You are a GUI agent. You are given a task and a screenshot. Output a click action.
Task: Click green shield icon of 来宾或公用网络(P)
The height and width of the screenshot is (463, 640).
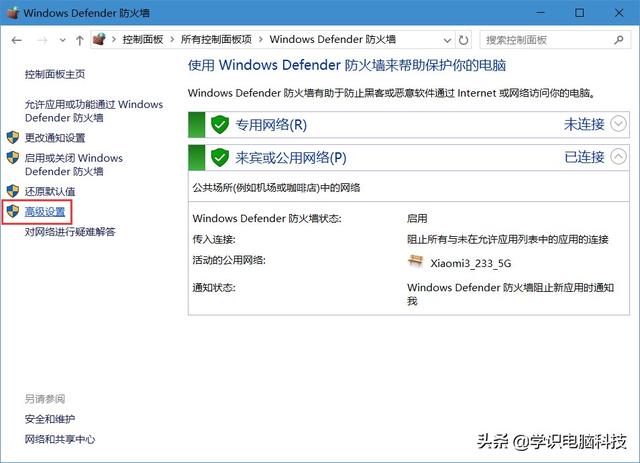tap(220, 158)
